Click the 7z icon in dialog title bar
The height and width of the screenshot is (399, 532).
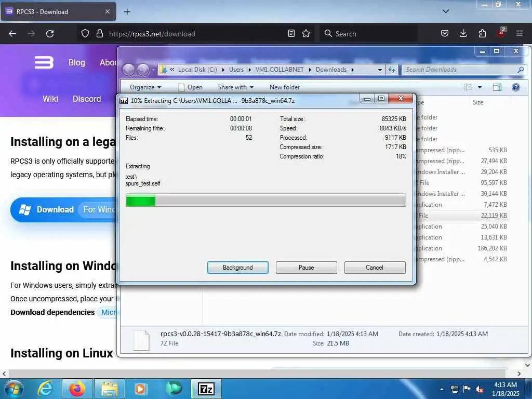pyautogui.click(x=124, y=101)
